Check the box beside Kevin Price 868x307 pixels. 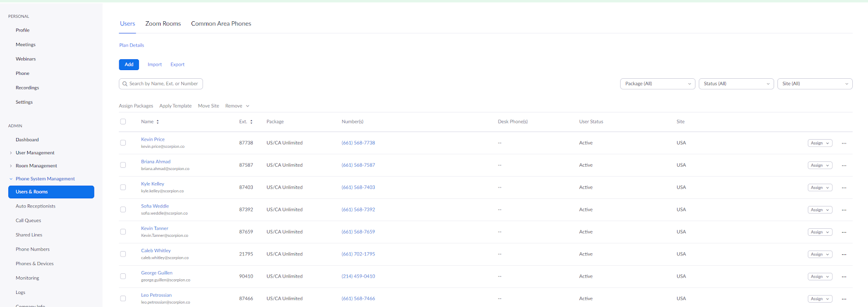(123, 143)
